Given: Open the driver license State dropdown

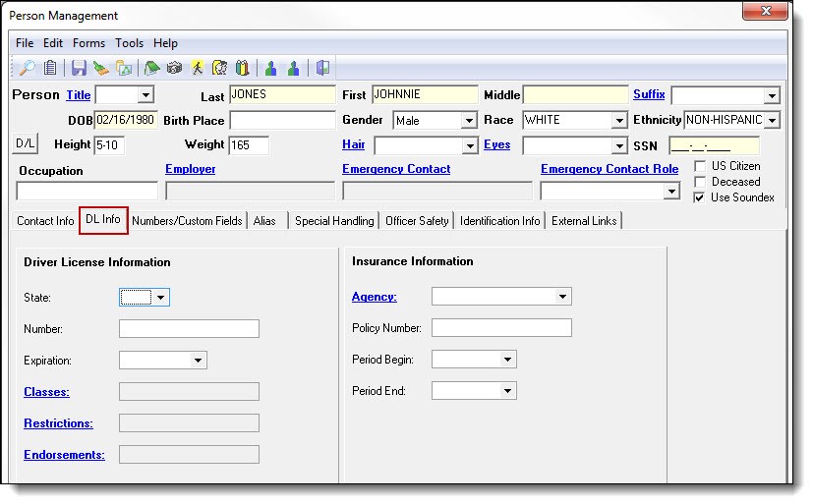Looking at the screenshot, I should tap(160, 297).
